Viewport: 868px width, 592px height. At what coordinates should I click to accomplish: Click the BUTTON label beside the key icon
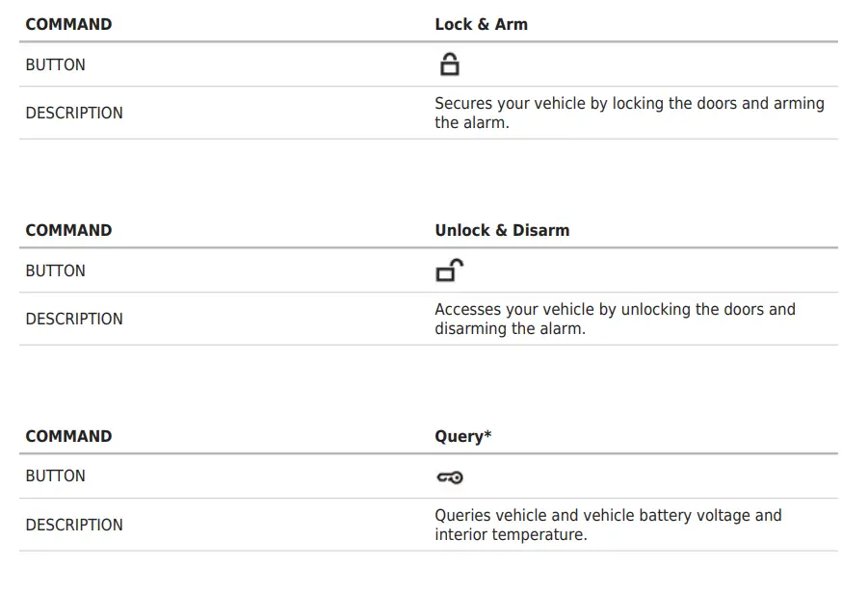point(55,476)
